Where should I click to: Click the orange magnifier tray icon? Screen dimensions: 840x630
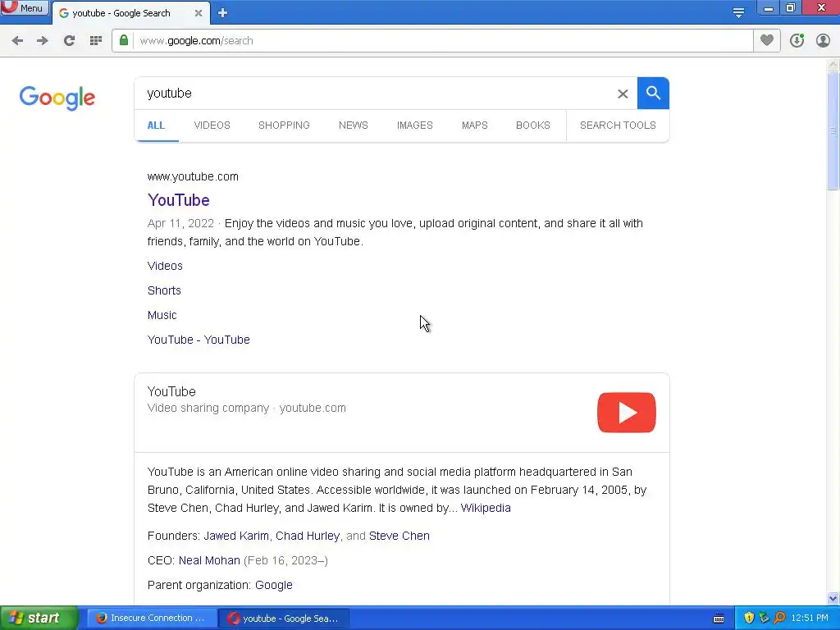pos(779,619)
